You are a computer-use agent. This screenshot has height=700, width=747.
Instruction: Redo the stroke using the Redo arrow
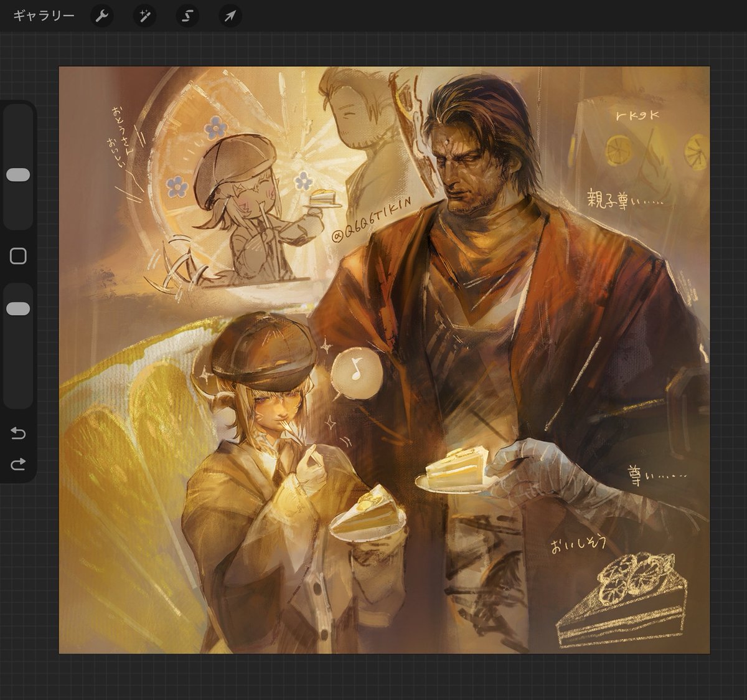tap(18, 464)
